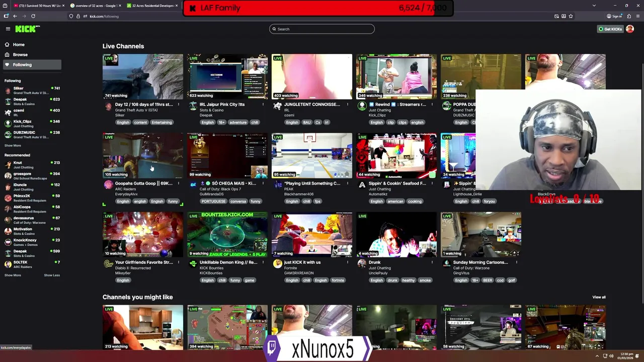Open DUBZMUSIC channel in Following sidebar
Image resolution: width=644 pixels, height=362 pixels.
tap(33, 135)
